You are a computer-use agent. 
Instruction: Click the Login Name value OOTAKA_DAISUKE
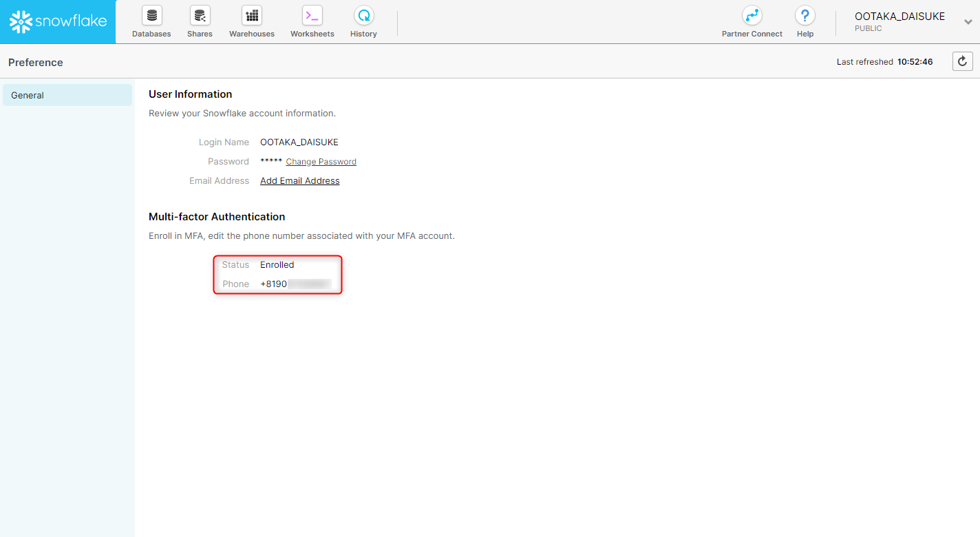(x=299, y=142)
